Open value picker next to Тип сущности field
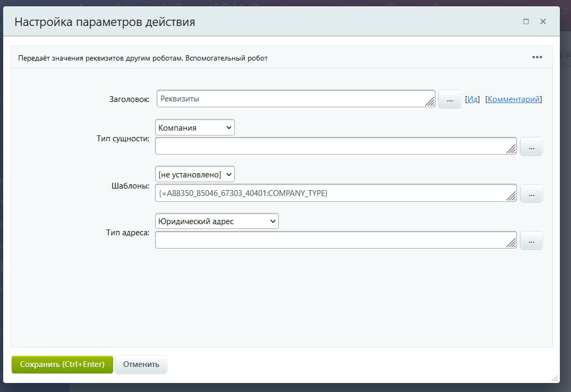This screenshot has width=571, height=392. (x=531, y=147)
